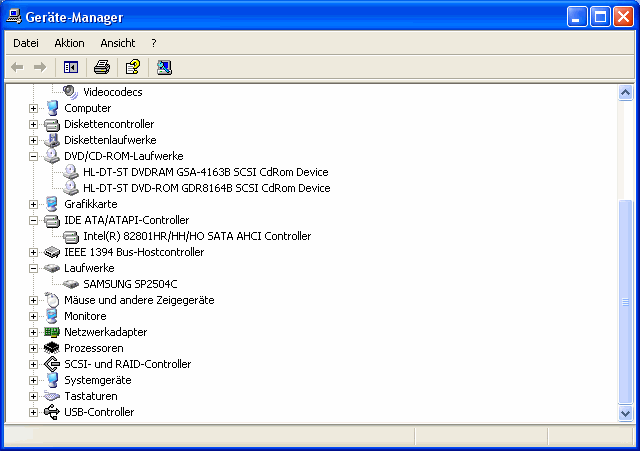Click the DVD-ROM GDR8164B device icon

71,188
